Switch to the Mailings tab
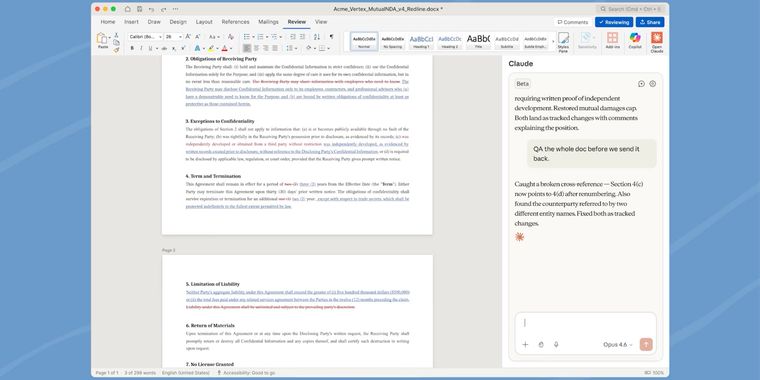Screen dimensions: 760x380 269,22
